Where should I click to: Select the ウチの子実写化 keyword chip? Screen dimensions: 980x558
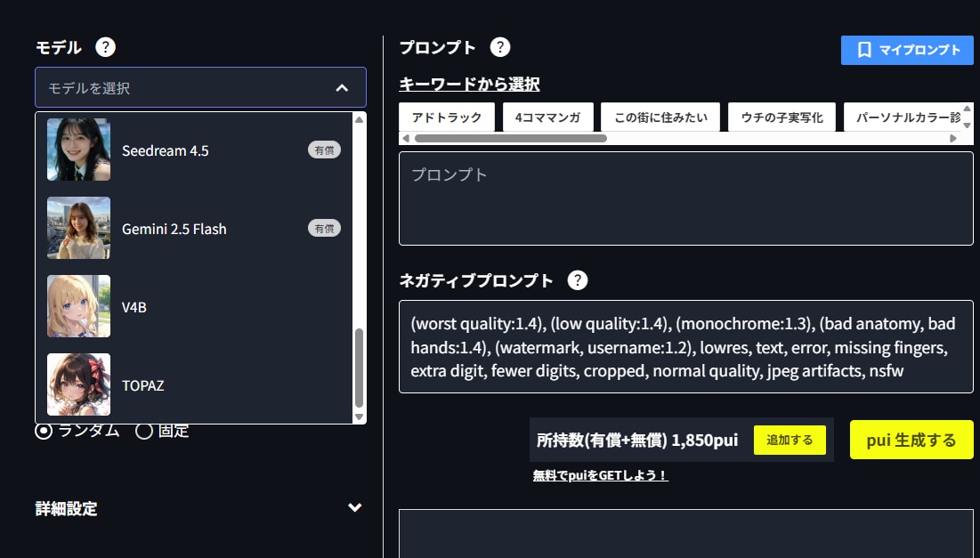(782, 117)
